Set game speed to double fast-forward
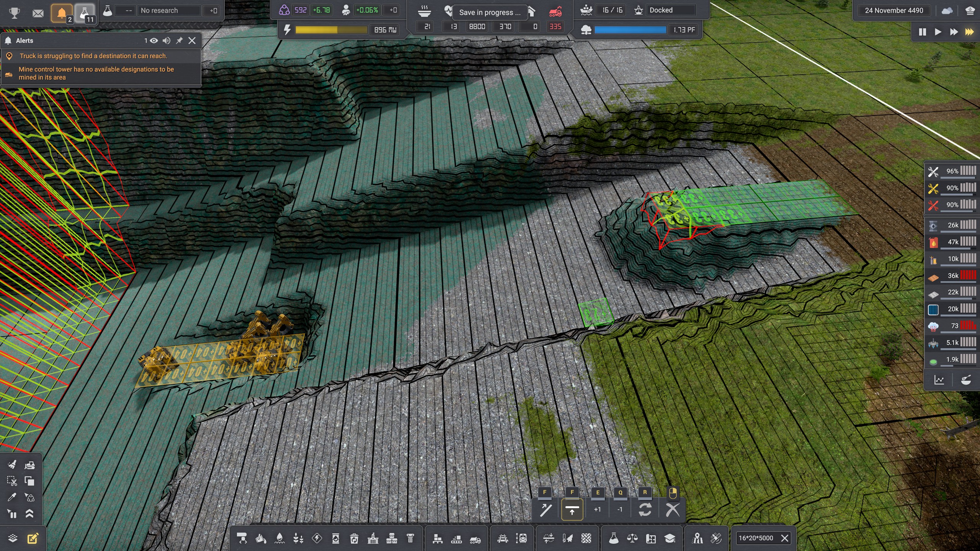 tap(954, 32)
